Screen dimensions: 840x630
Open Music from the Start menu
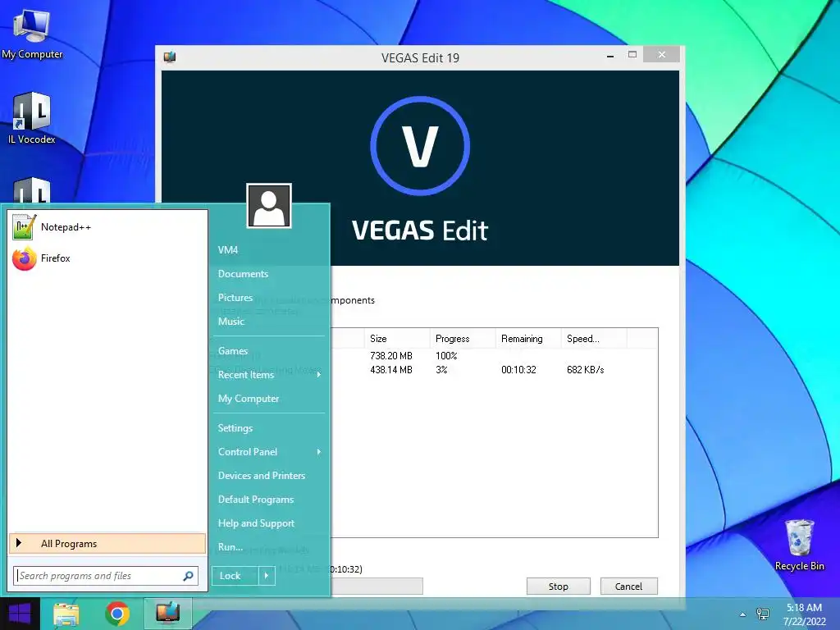click(231, 322)
